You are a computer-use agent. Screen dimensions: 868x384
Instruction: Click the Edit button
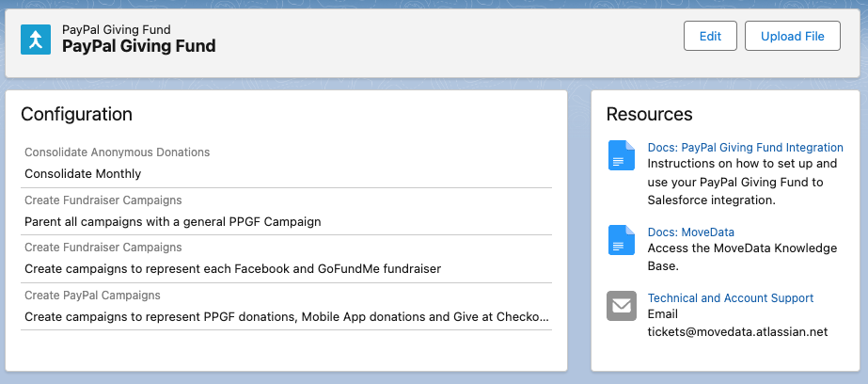tap(710, 37)
